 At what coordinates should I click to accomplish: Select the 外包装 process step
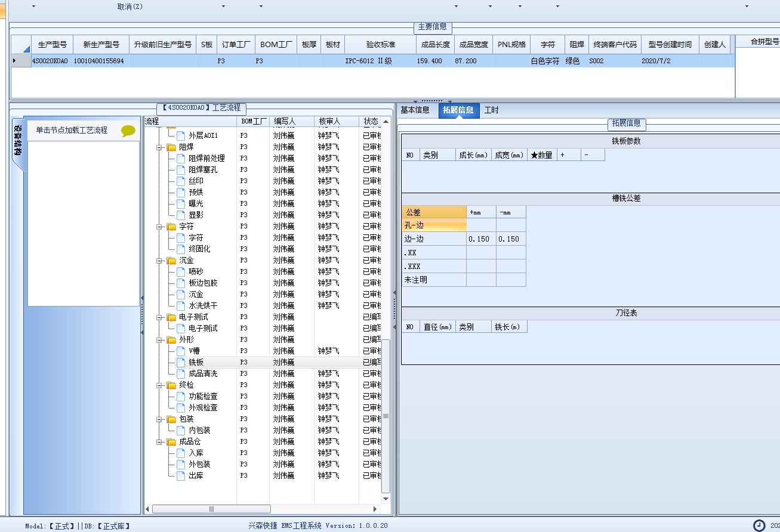(199, 465)
